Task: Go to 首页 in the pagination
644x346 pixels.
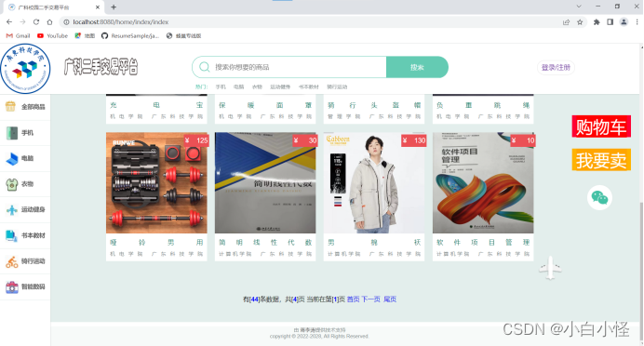Action: pyautogui.click(x=354, y=299)
